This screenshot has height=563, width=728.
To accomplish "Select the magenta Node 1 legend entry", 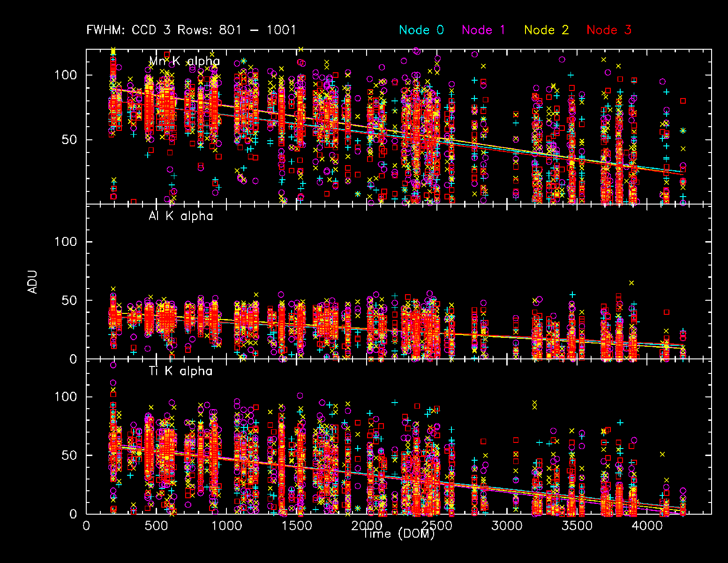I will click(483, 30).
